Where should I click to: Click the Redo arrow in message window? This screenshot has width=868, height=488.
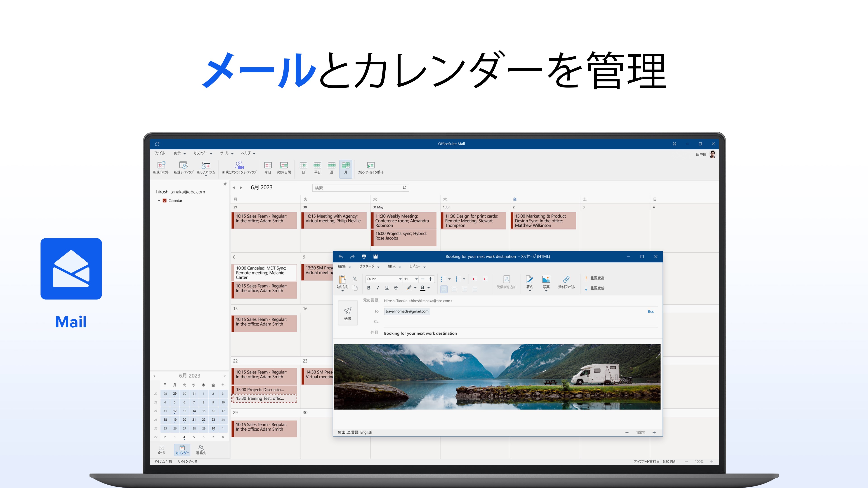(352, 257)
